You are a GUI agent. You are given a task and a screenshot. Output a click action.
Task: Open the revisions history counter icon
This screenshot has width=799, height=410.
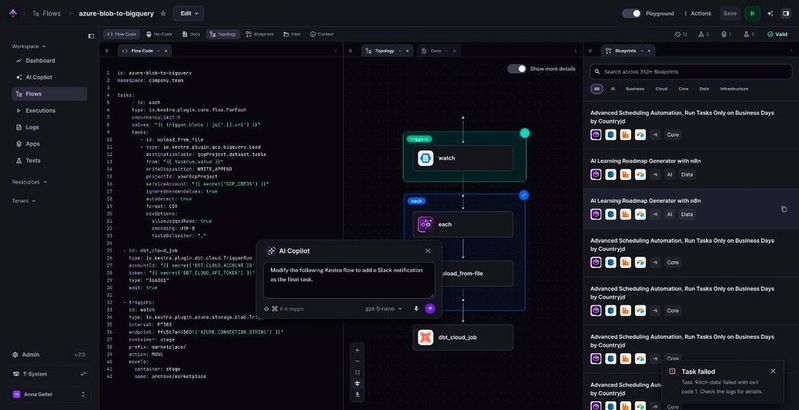tap(681, 34)
